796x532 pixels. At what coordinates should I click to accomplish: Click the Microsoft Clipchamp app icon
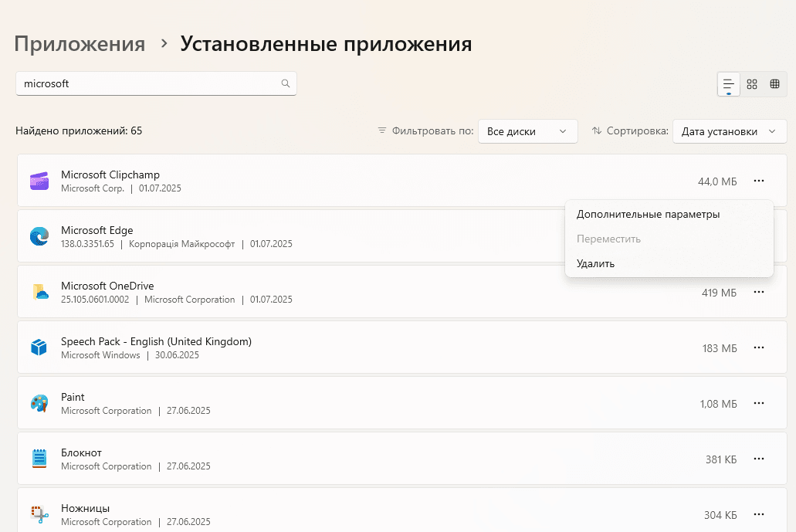point(39,181)
